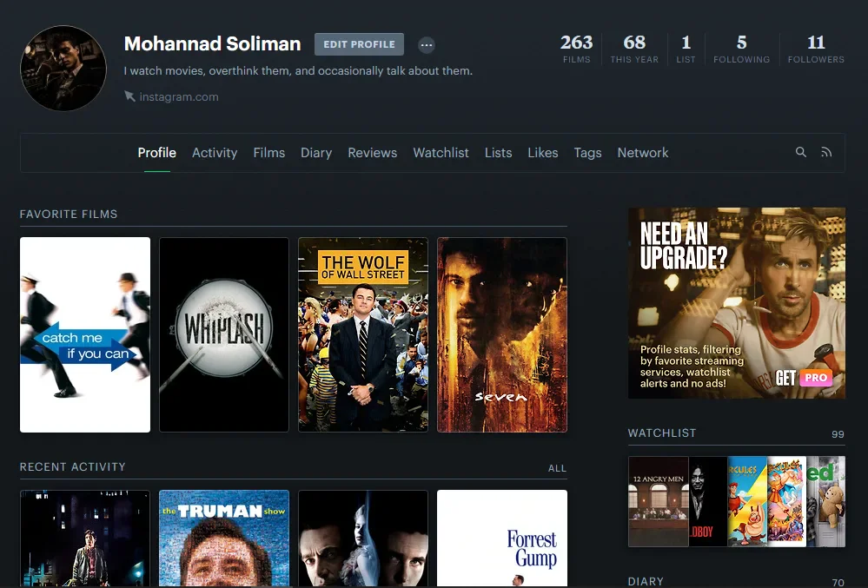The width and height of the screenshot is (868, 588).
Task: Click the Get PRO upgrade badge
Action: (804, 378)
